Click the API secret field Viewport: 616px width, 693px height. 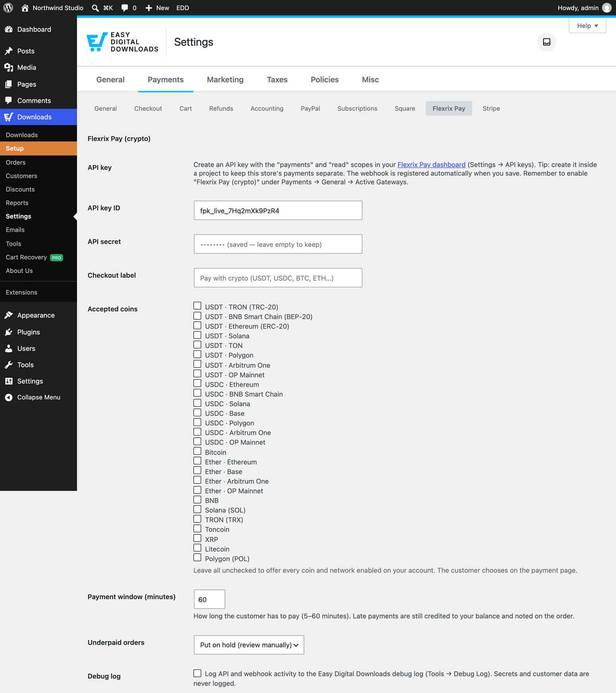coord(278,244)
